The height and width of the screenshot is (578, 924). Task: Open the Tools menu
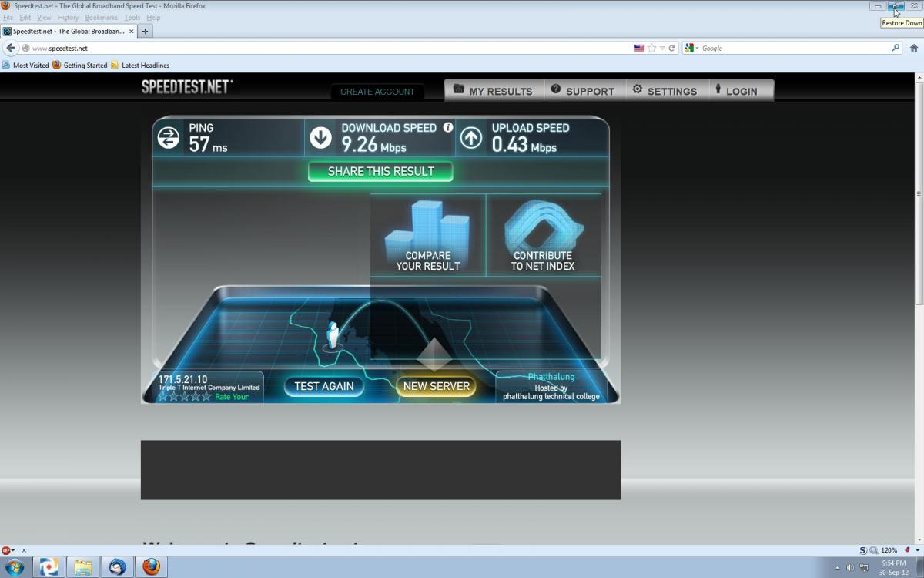(x=132, y=17)
